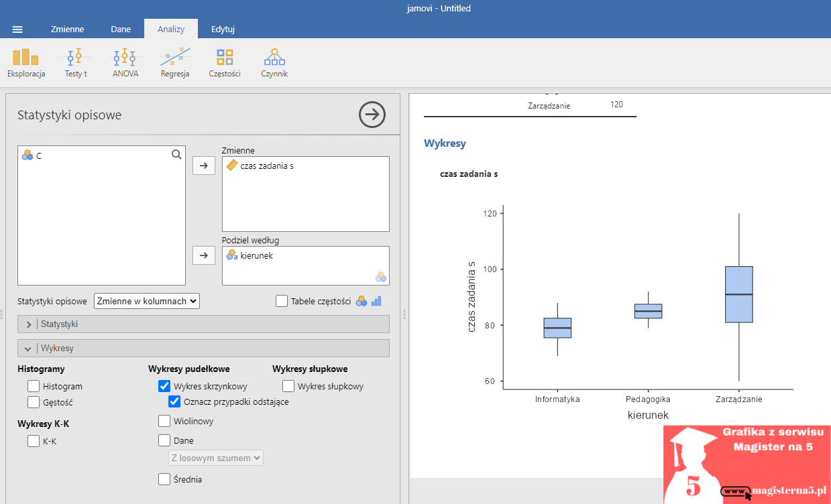Screen dimensions: 831x504
Task: Open the Czynnik analysis menu
Action: [274, 63]
